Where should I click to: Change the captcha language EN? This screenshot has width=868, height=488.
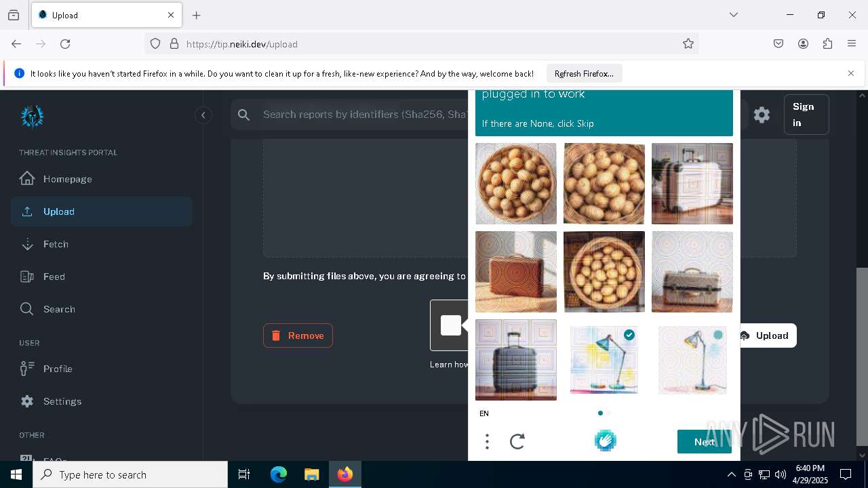(484, 413)
